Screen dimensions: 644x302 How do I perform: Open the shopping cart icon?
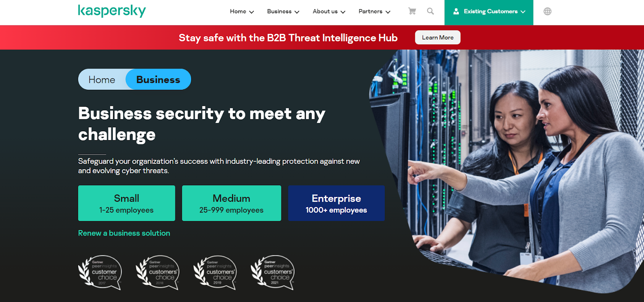(x=412, y=11)
